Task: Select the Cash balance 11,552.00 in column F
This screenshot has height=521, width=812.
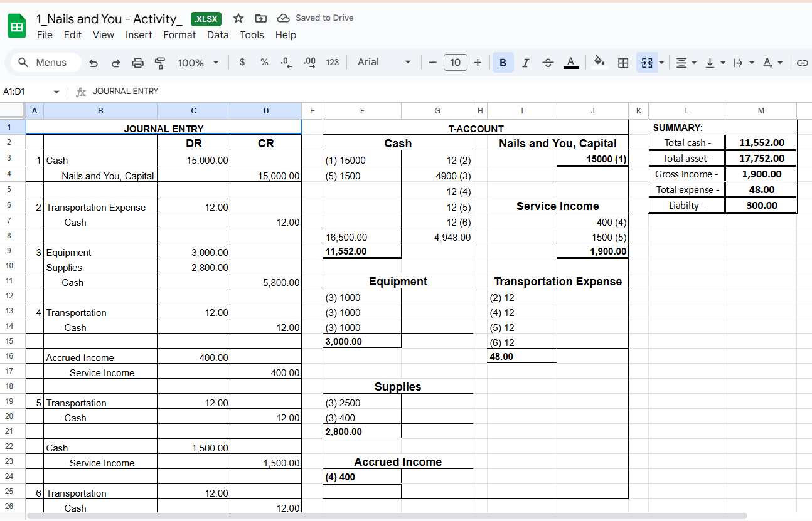Action: 362,251
